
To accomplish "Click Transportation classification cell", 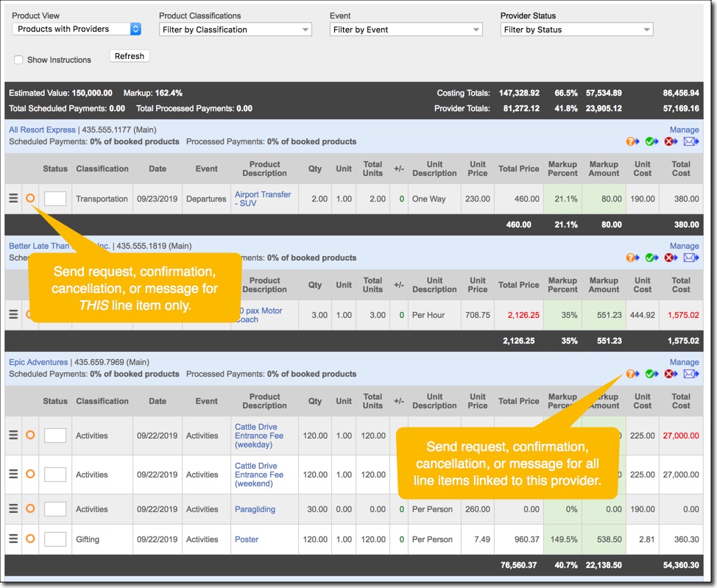I will coord(102,199).
